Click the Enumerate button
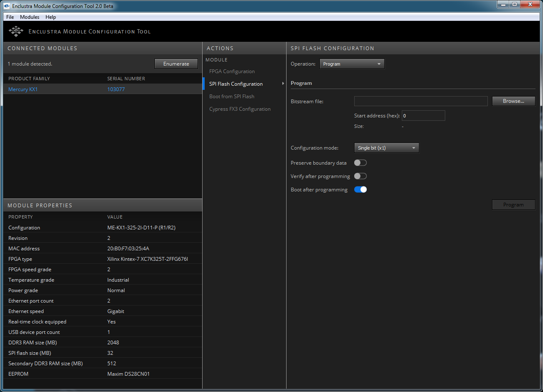Image resolution: width=543 pixels, height=392 pixels. click(x=176, y=64)
